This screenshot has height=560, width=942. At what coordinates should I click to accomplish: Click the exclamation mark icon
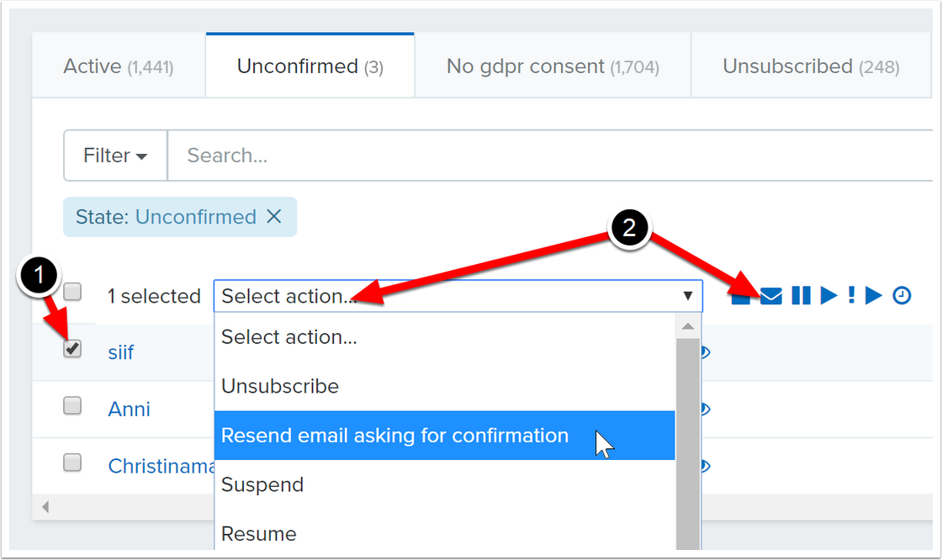tap(851, 295)
